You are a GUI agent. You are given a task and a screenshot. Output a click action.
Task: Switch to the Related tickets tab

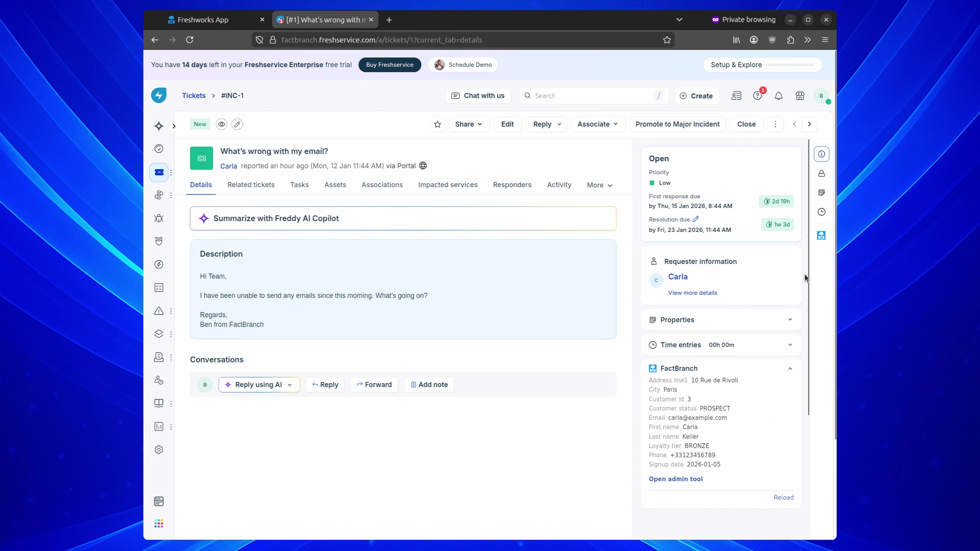pyautogui.click(x=251, y=185)
